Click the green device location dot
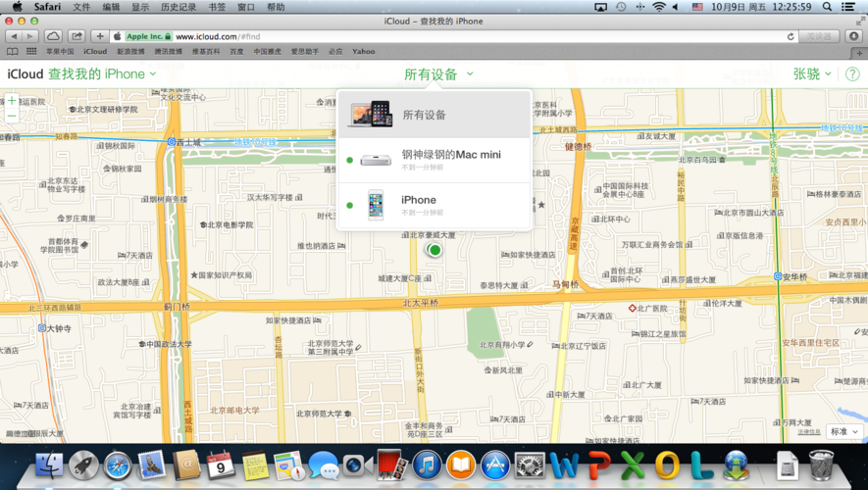 pyautogui.click(x=434, y=250)
